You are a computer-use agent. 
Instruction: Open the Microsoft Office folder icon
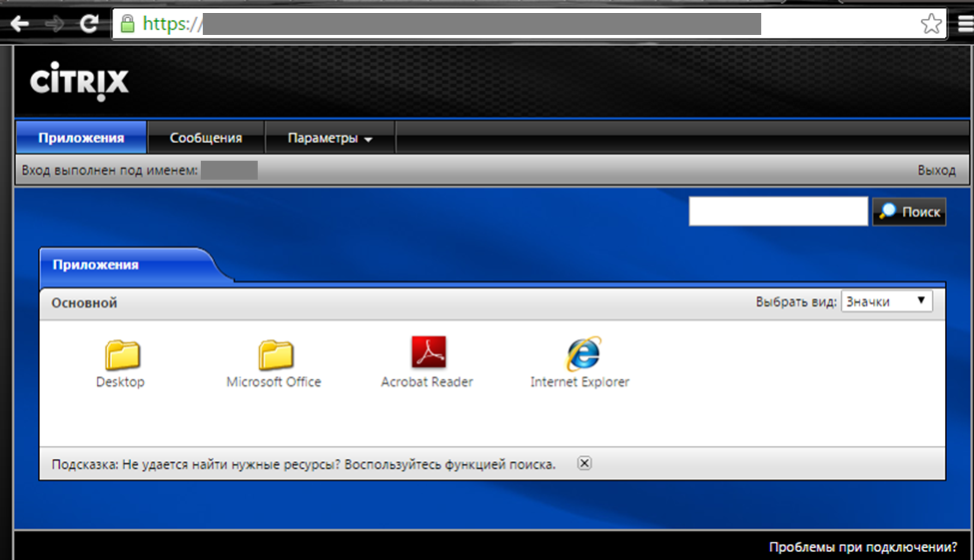coord(276,354)
